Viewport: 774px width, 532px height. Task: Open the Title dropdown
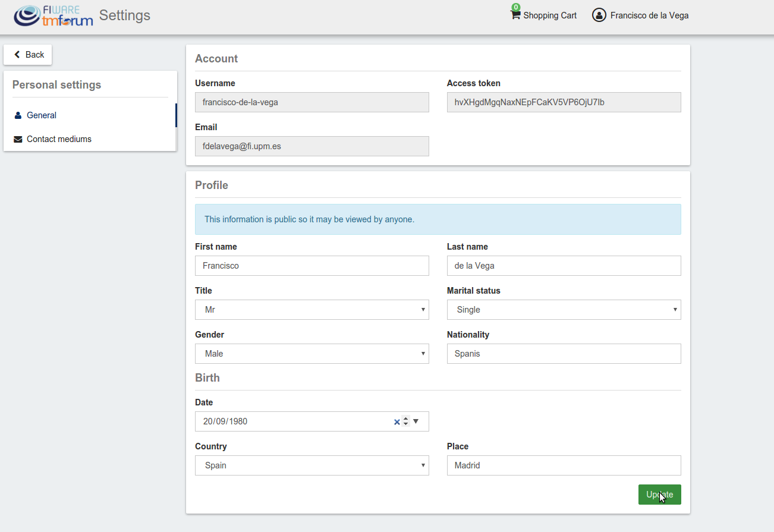pyautogui.click(x=312, y=310)
